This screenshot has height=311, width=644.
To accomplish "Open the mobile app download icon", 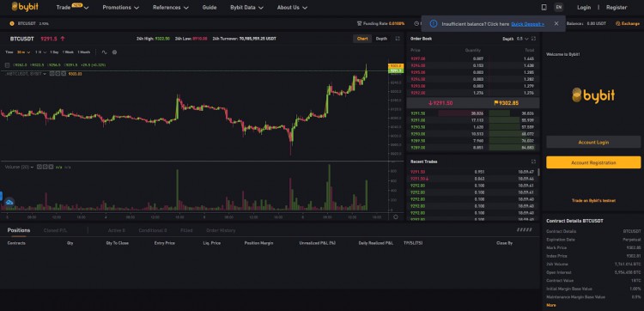I will point(544,8).
